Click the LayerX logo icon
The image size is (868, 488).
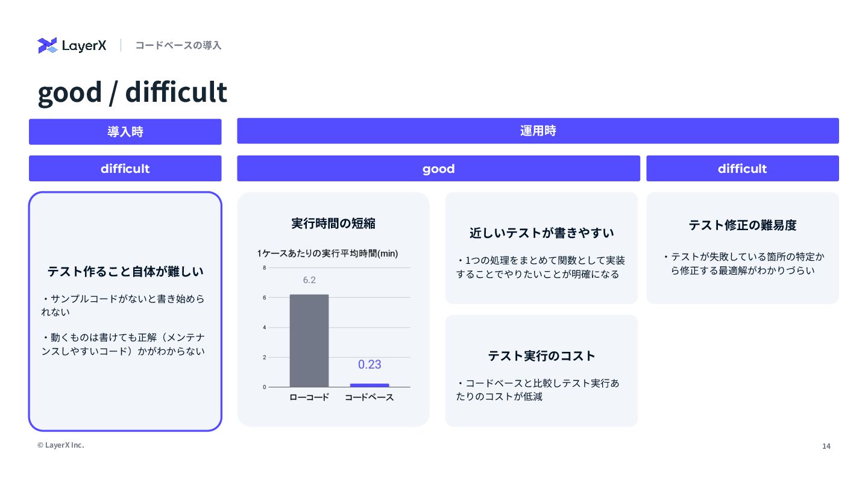tap(47, 45)
